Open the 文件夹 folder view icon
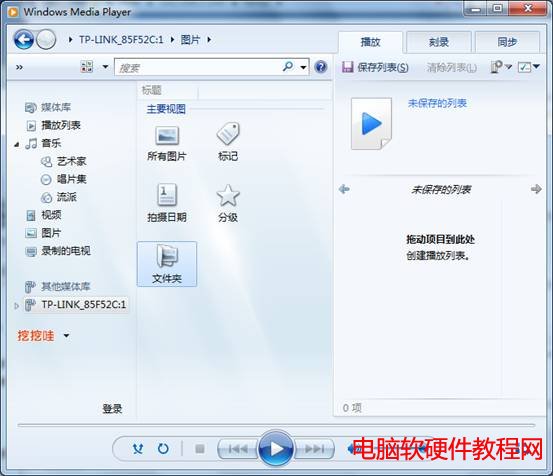 (x=167, y=264)
